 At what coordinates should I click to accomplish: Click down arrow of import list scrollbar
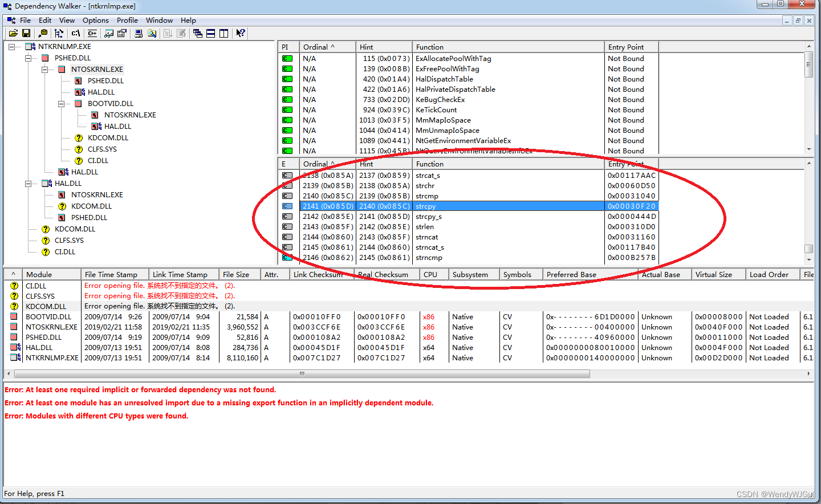[x=808, y=149]
